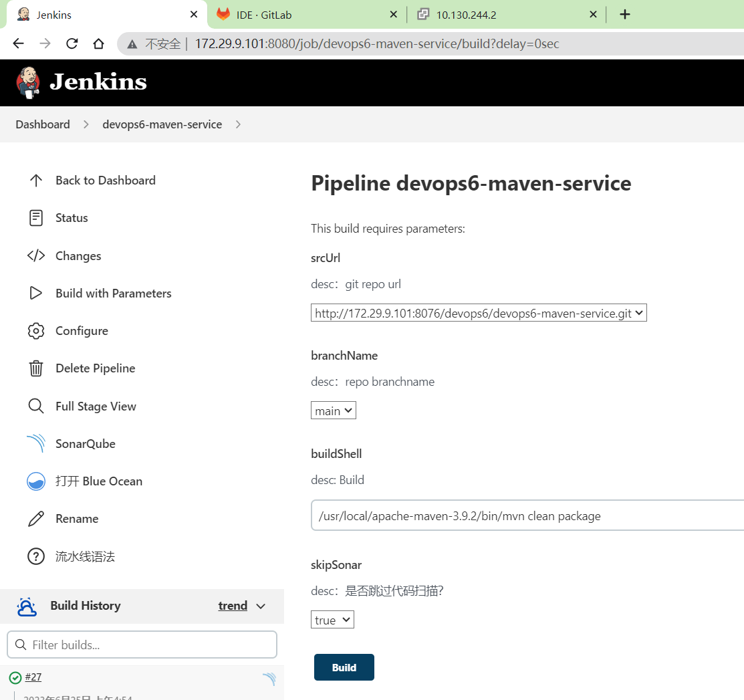The width and height of the screenshot is (744, 700).
Task: Click the green success icon for build #27
Action: point(15,678)
